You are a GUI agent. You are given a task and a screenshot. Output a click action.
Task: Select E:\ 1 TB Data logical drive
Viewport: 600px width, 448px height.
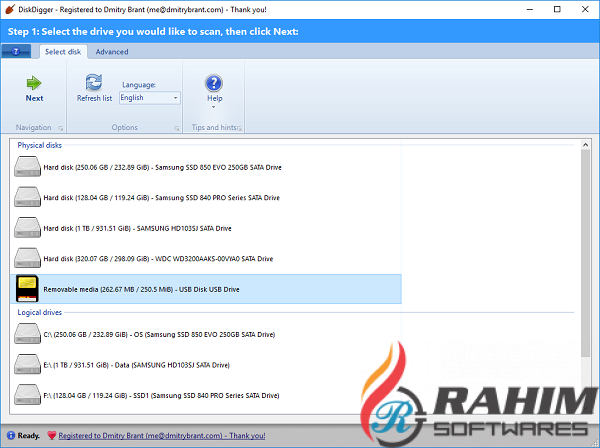point(207,365)
